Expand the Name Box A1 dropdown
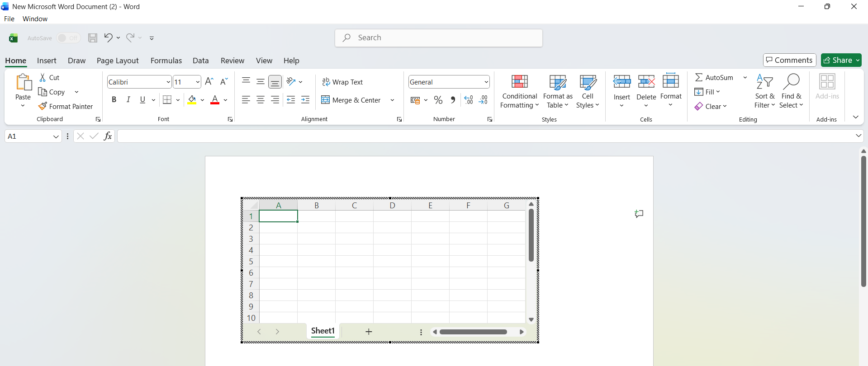The height and width of the screenshot is (366, 868). [56, 136]
